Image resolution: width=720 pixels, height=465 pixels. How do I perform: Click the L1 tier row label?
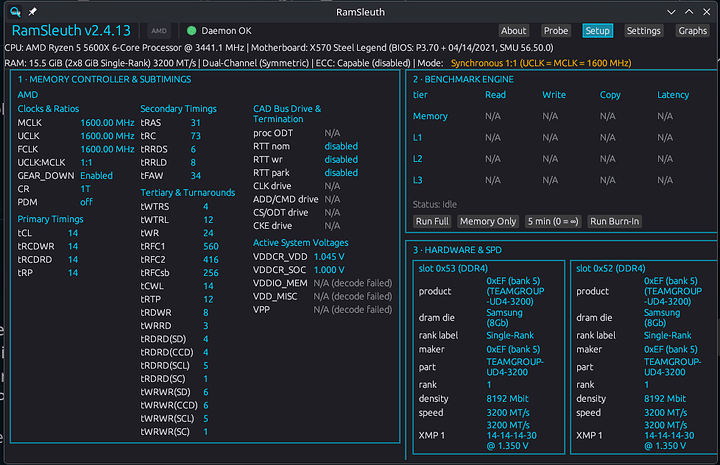coord(417,138)
